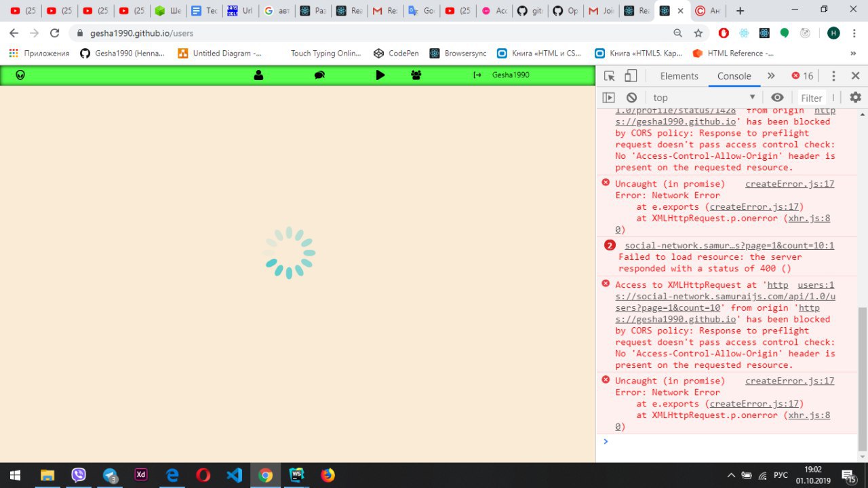
Task: Toggle the console sidebar panel
Action: pyautogui.click(x=608, y=98)
